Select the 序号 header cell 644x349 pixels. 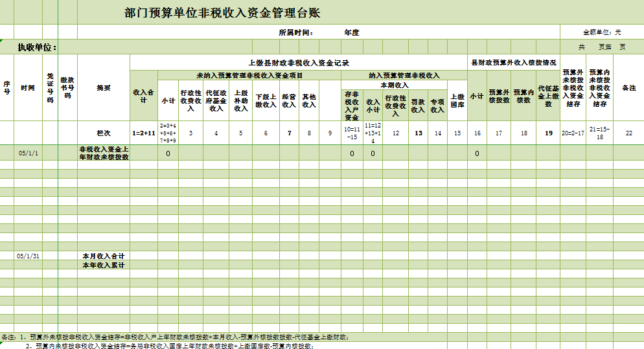click(7, 87)
